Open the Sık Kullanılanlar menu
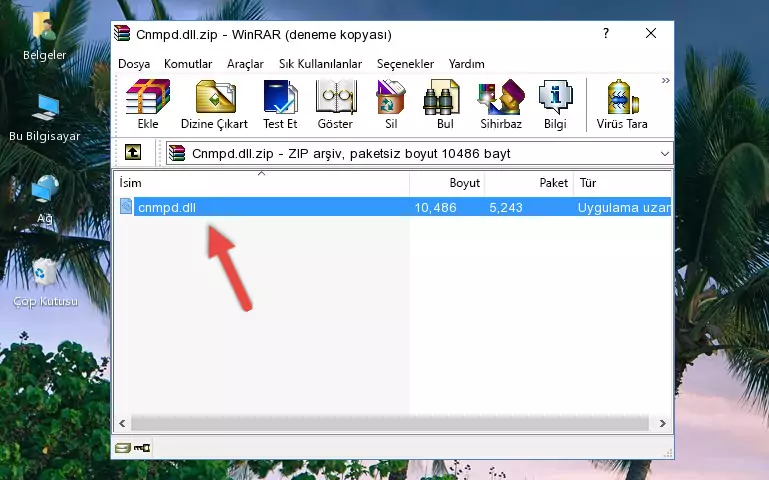 320,64
